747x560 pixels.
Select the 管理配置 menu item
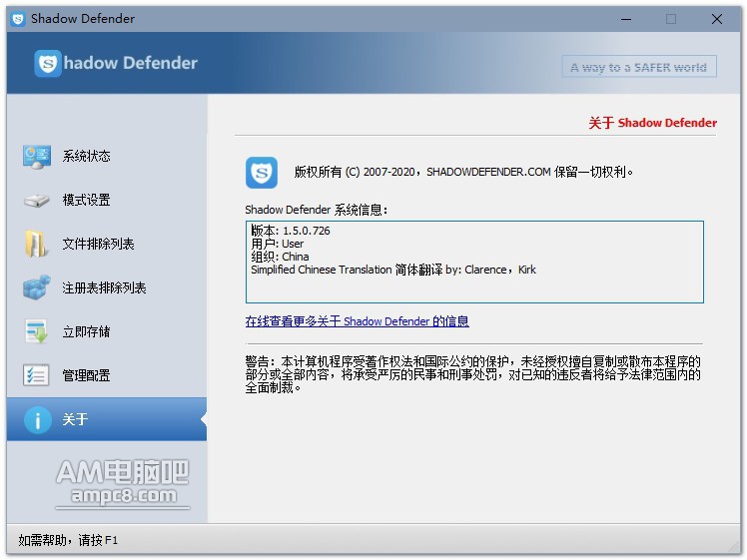pyautogui.click(x=107, y=375)
